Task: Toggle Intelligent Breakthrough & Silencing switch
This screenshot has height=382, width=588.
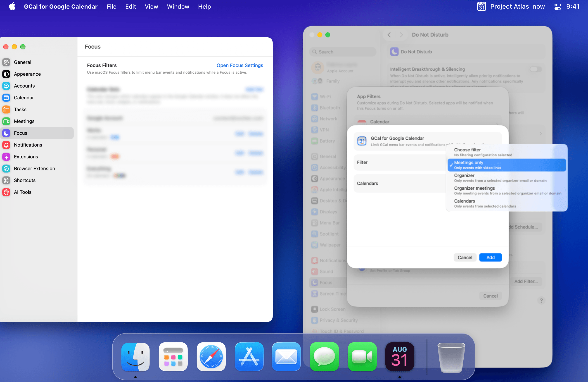Action: pos(536,69)
